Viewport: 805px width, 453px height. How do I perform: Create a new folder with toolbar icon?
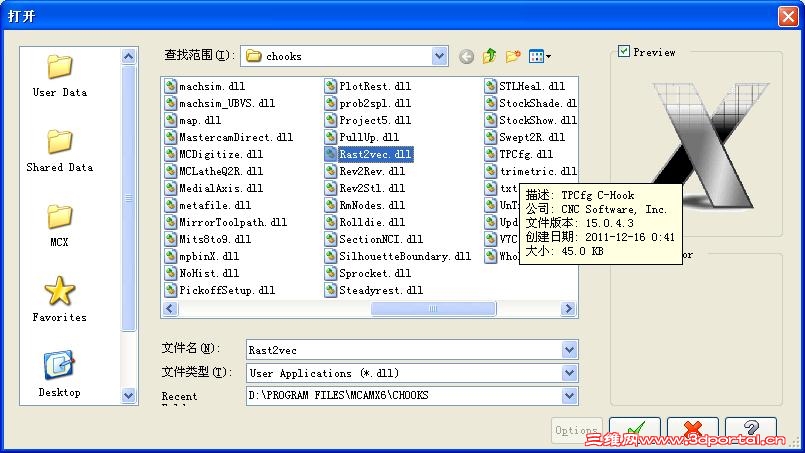512,56
